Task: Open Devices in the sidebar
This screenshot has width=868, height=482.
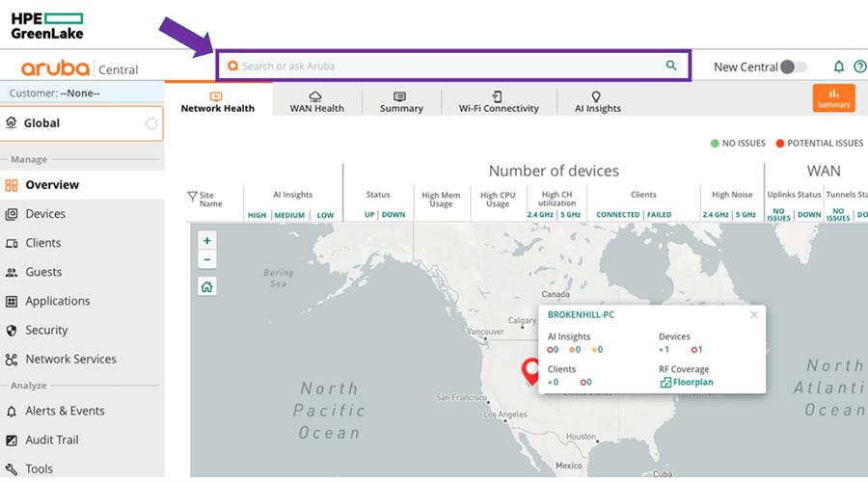Action: point(45,214)
